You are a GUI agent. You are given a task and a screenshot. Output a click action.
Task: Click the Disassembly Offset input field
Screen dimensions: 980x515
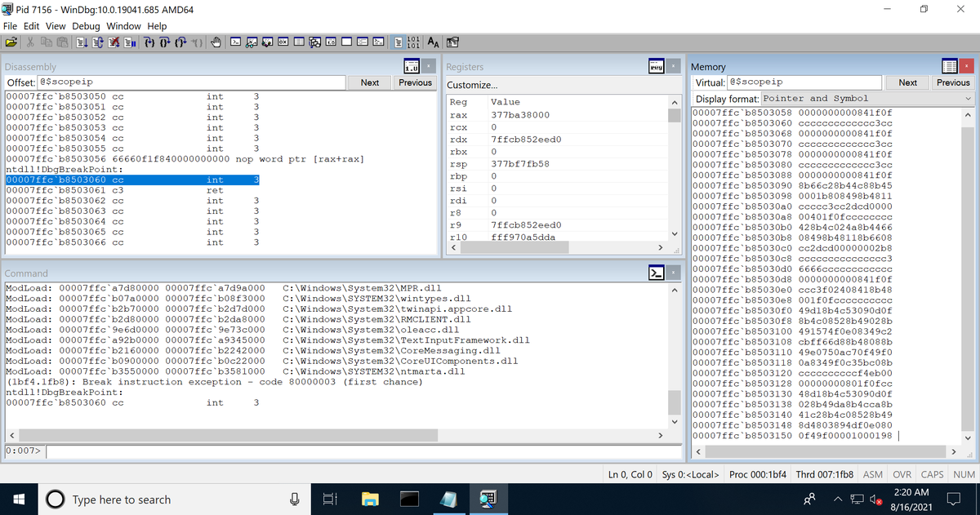click(x=190, y=82)
